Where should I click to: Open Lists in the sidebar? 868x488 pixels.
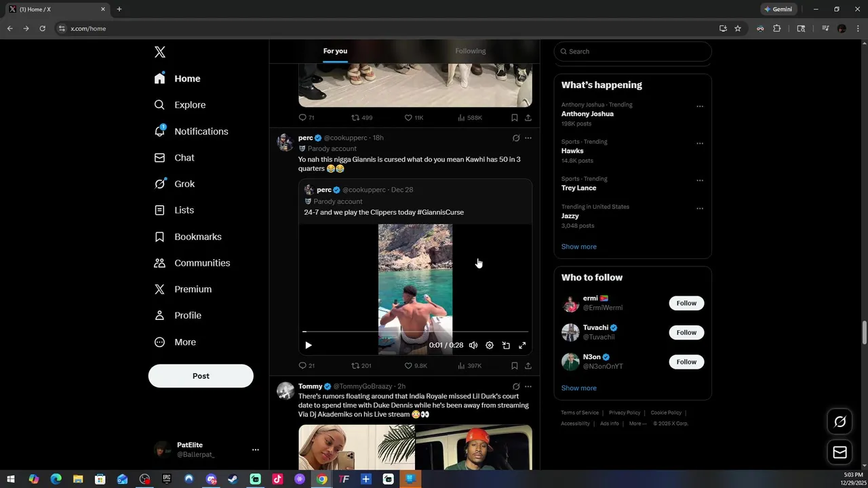pyautogui.click(x=174, y=210)
